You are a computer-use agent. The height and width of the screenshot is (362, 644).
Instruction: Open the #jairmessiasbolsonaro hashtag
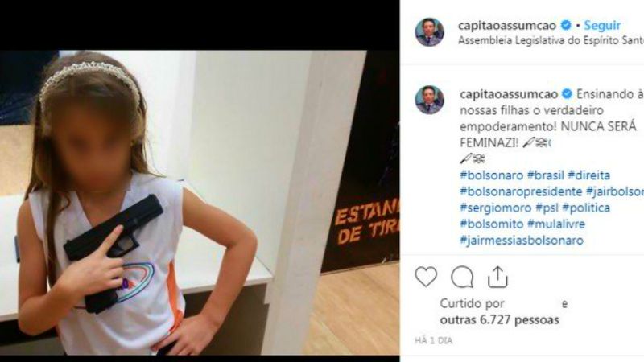coord(522,240)
